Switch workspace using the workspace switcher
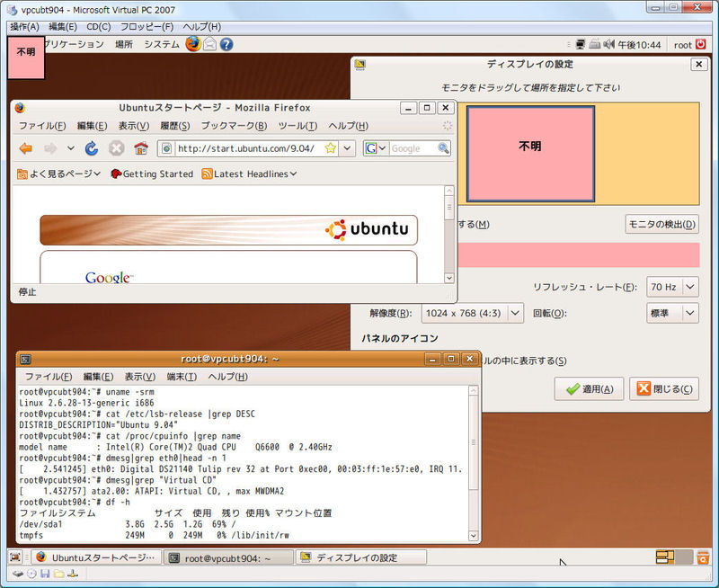This screenshot has height=588, width=719. pos(673,557)
